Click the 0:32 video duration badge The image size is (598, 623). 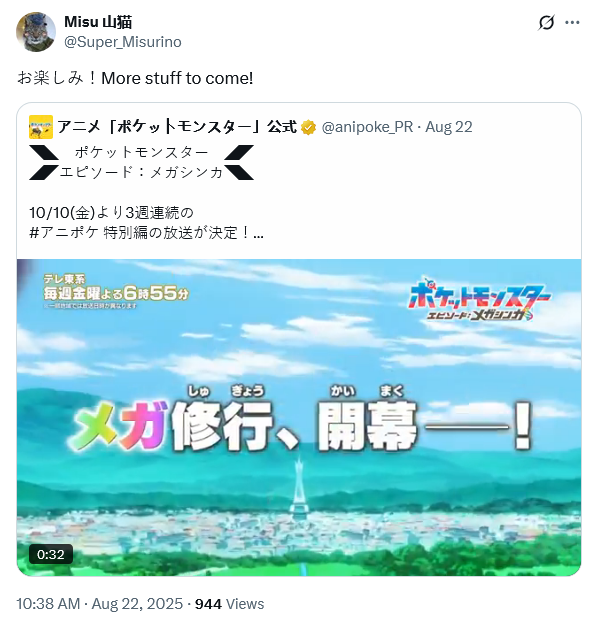click(x=50, y=554)
